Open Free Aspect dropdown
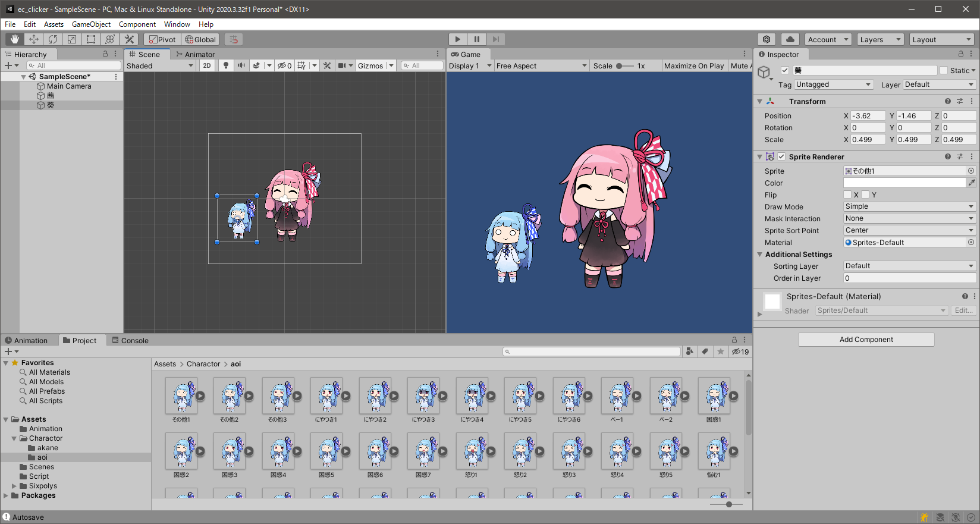The image size is (980, 524). point(541,65)
